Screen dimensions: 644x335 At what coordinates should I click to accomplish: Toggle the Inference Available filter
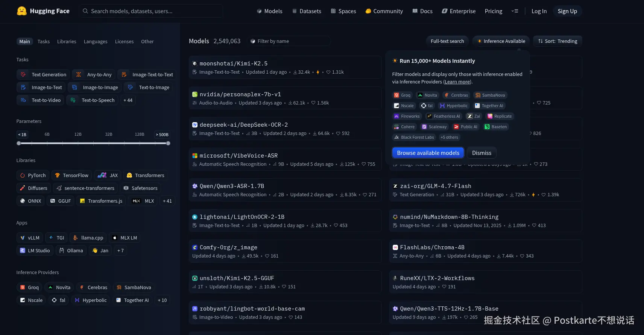pyautogui.click(x=501, y=41)
